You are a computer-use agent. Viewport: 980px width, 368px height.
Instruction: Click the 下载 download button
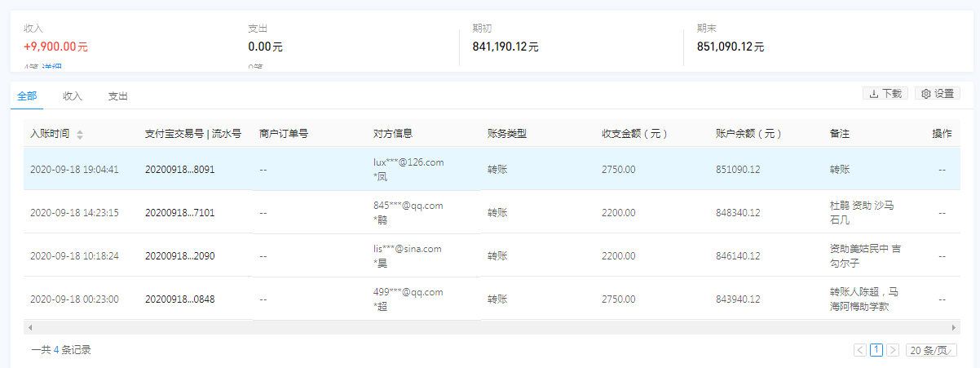[x=885, y=94]
